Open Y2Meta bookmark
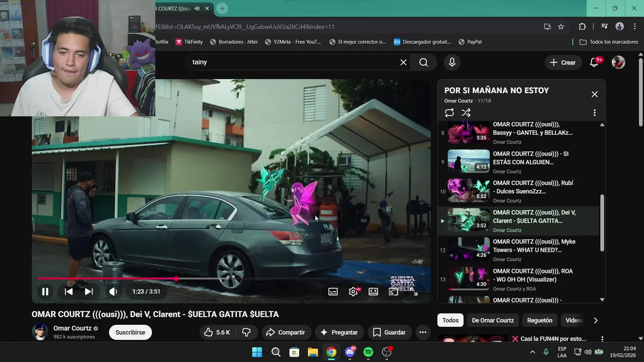 point(293,42)
